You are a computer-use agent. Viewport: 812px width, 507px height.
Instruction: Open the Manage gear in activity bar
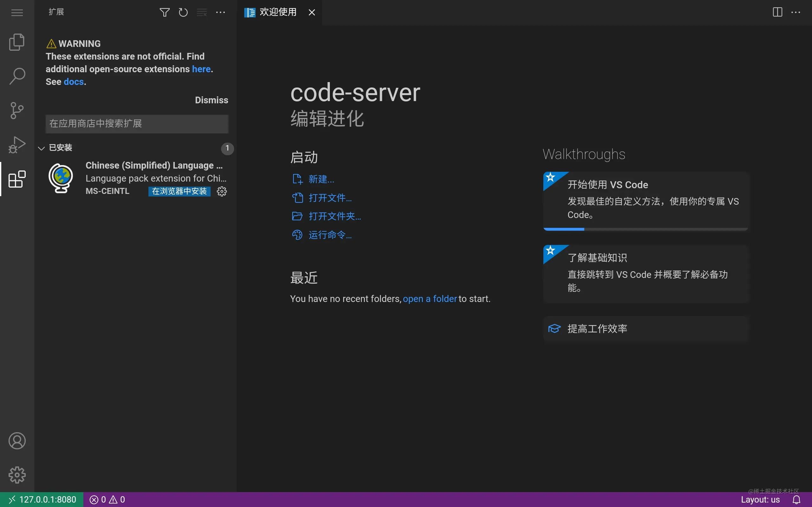pos(17,475)
